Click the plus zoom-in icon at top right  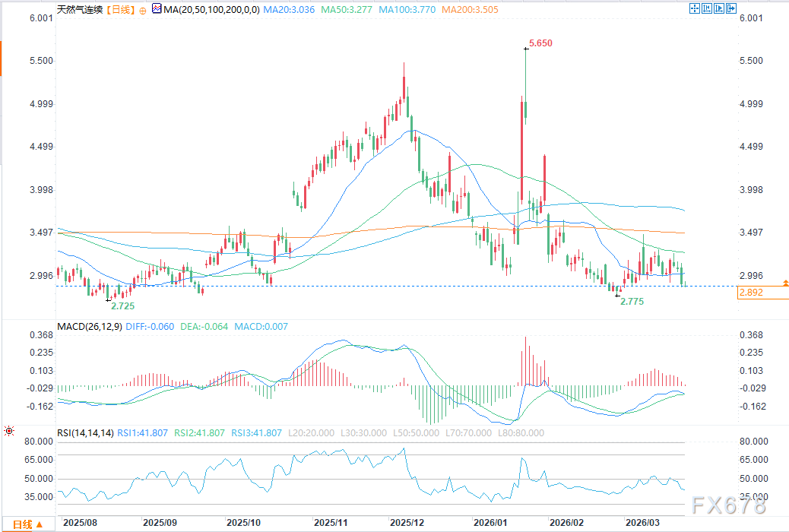tap(707, 9)
